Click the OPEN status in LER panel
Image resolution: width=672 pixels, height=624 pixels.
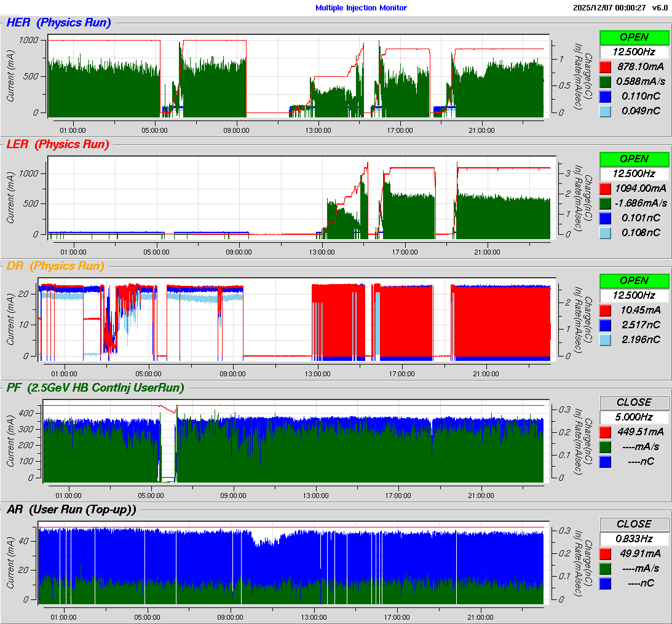634,159
